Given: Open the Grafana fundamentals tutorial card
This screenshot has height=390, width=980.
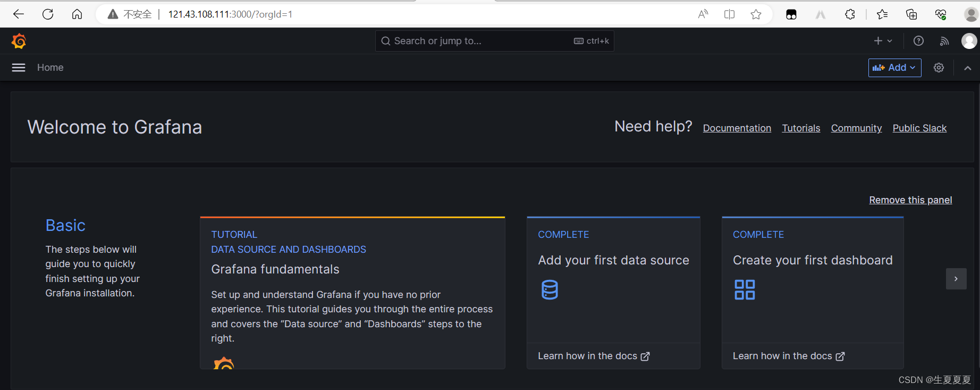Looking at the screenshot, I should pos(352,293).
